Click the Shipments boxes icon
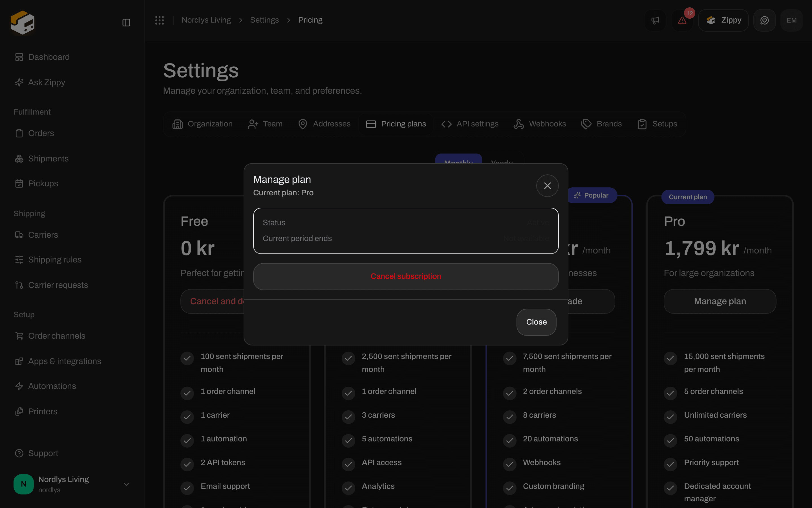812x508 pixels. click(x=19, y=159)
